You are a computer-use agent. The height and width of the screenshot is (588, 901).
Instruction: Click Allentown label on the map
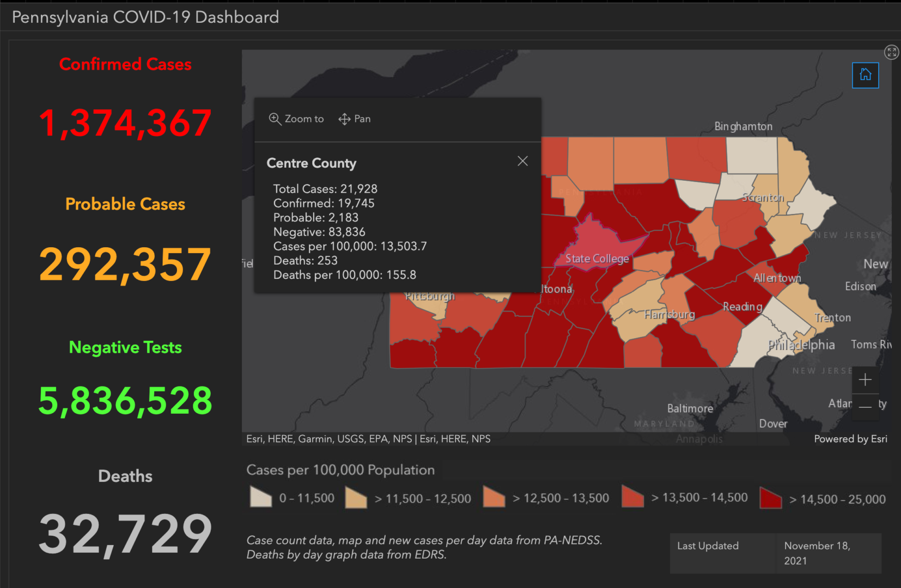pos(777,278)
